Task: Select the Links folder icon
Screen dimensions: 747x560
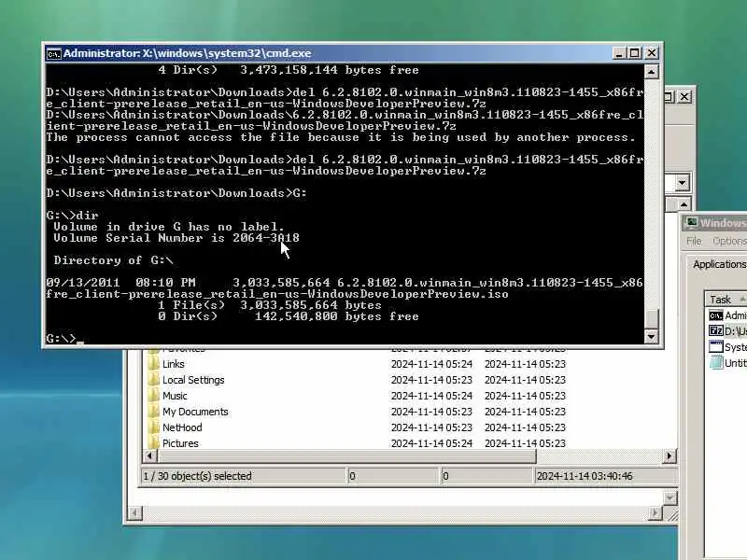Action: pyautogui.click(x=153, y=364)
